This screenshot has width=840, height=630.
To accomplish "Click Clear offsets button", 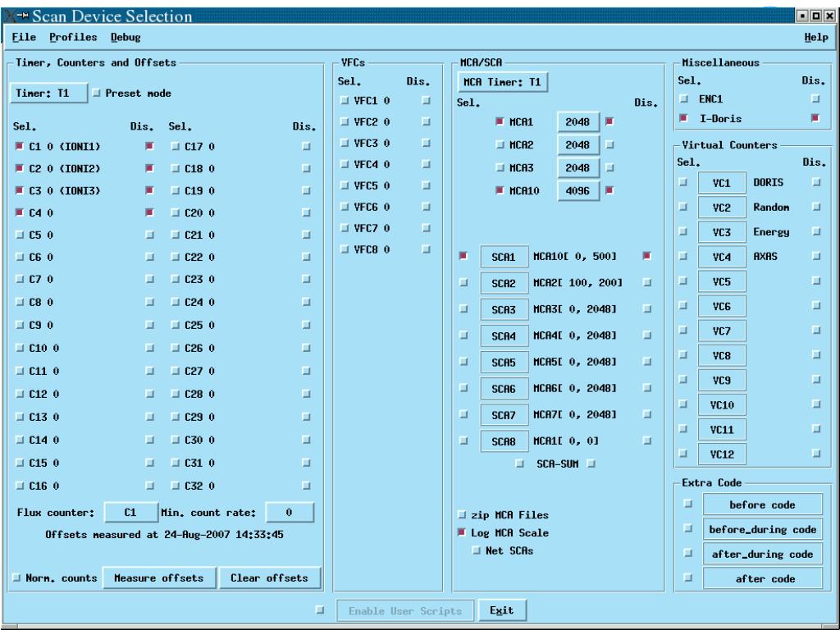I will pos(269,578).
